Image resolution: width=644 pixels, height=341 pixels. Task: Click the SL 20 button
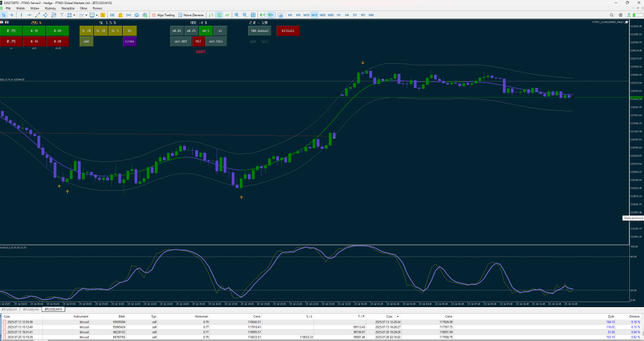(86, 31)
